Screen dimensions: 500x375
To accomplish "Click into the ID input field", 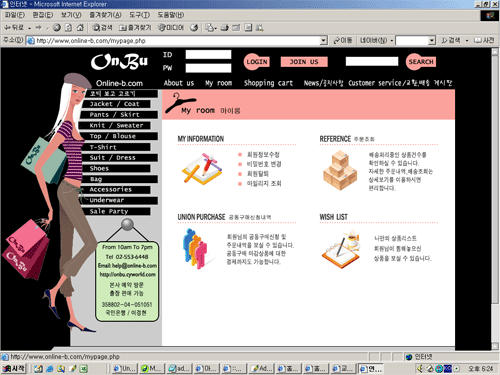I will point(208,55).
